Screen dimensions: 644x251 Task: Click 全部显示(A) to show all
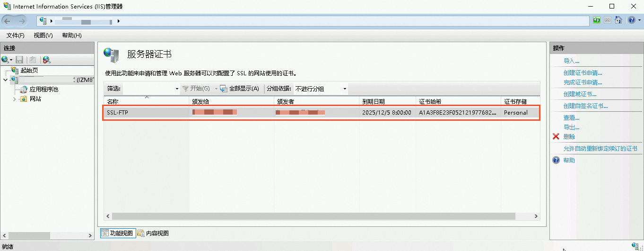[x=240, y=89]
